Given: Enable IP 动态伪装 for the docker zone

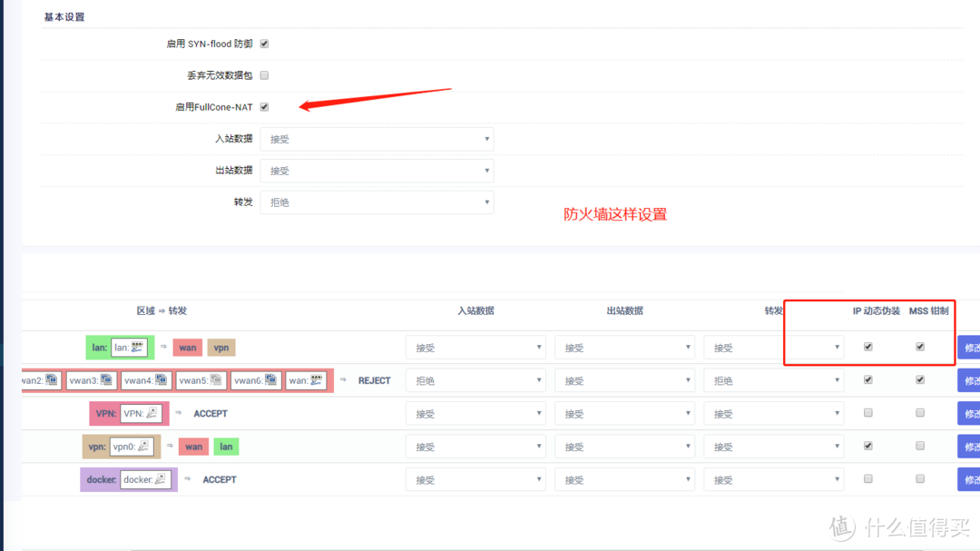Looking at the screenshot, I should coord(867,478).
